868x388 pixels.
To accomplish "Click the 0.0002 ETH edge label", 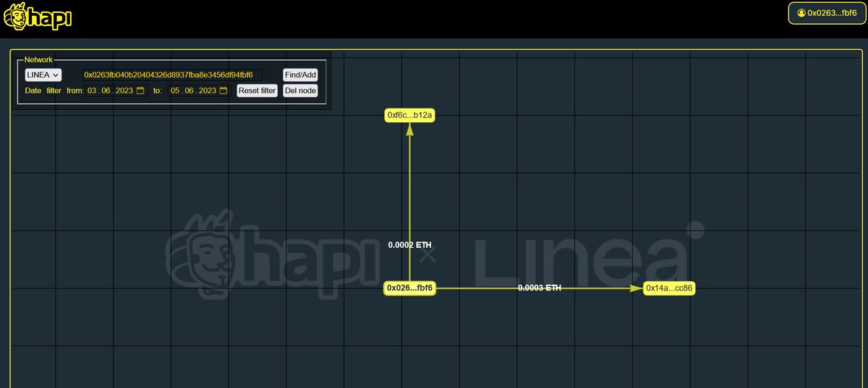I will coord(409,245).
